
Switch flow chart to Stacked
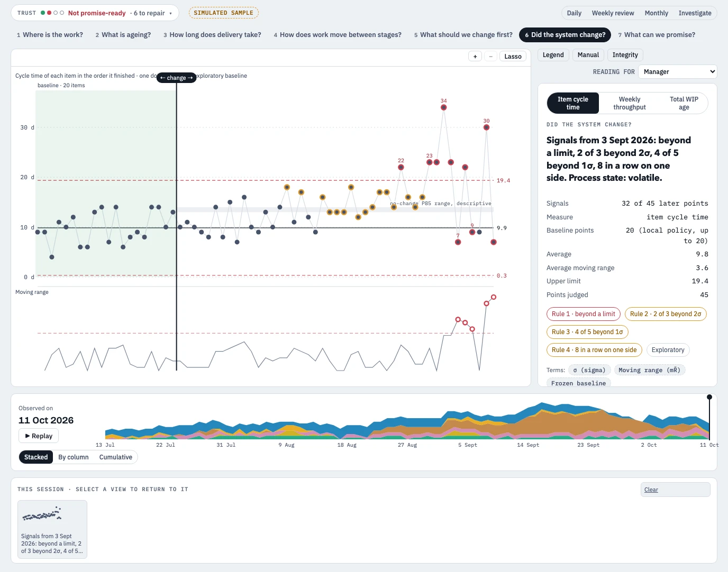(36, 457)
